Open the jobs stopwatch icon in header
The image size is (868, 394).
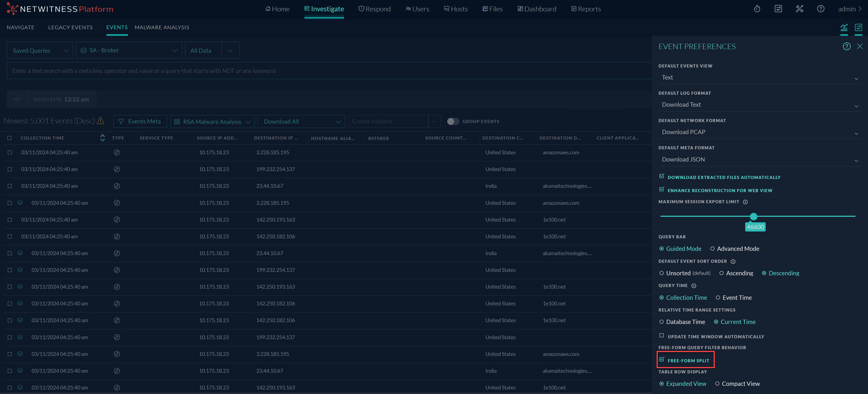[757, 9]
